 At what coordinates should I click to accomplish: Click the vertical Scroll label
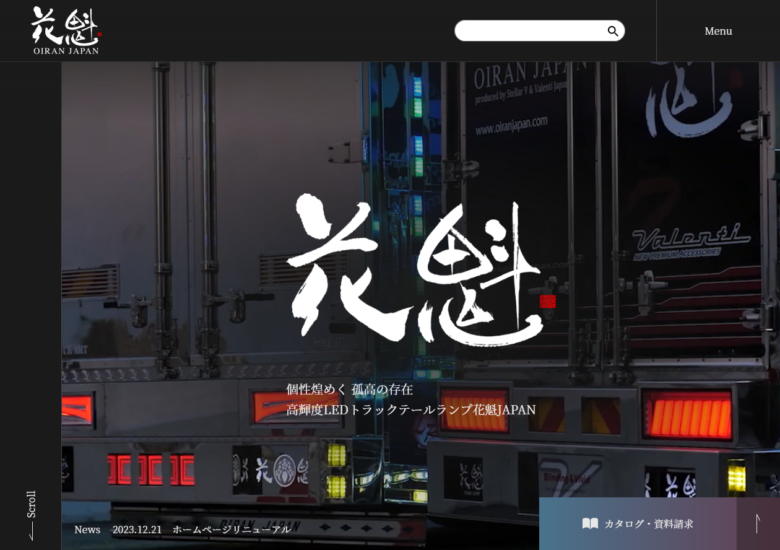pos(31,503)
